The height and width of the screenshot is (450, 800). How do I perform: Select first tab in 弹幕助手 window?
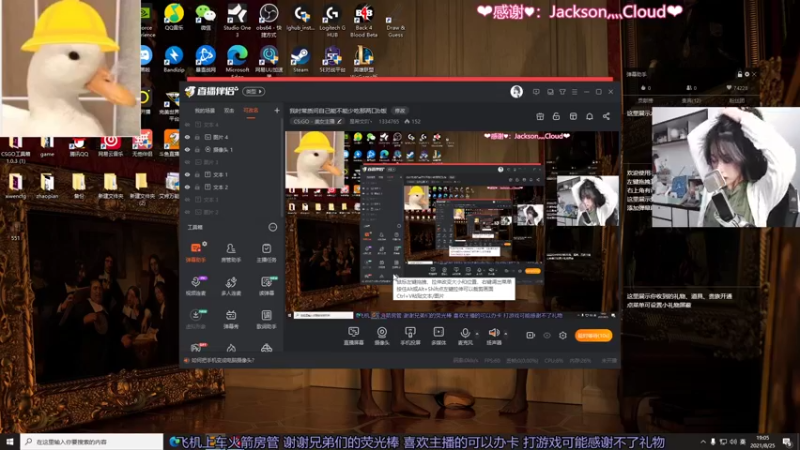(645, 101)
